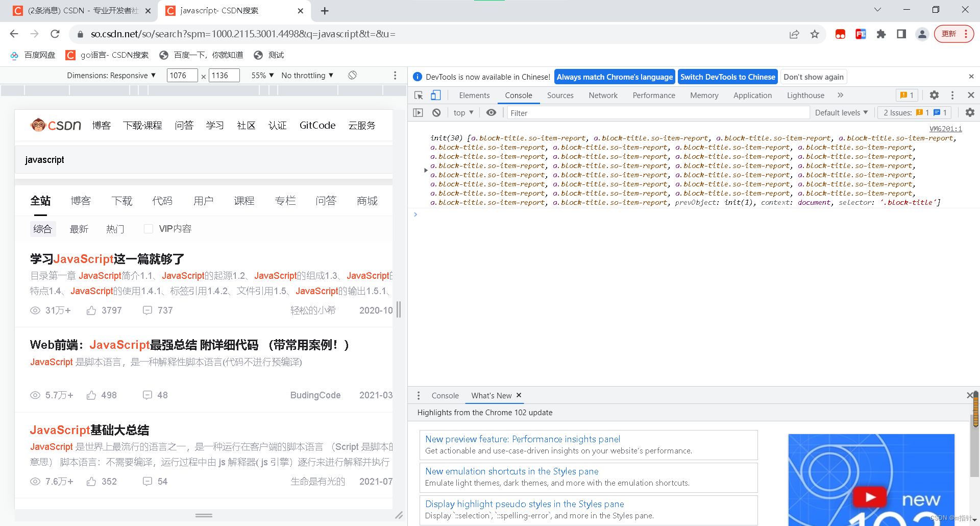Switch to the Network tab

(x=603, y=95)
